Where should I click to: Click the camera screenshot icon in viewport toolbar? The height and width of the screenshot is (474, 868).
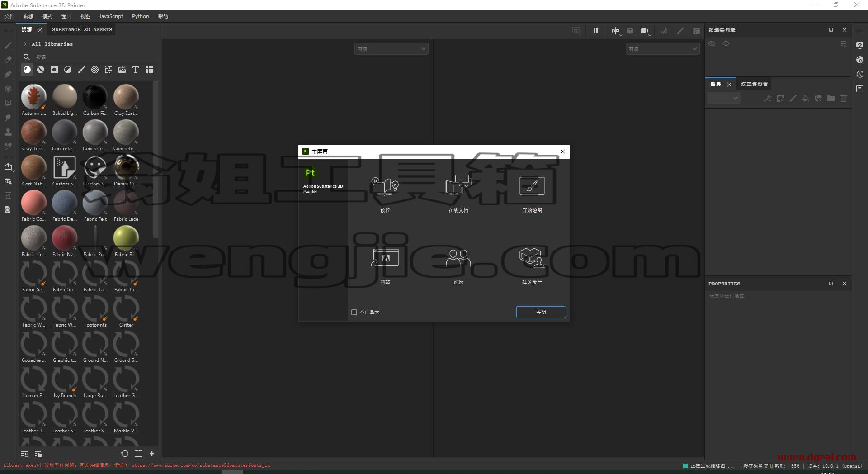point(697,31)
